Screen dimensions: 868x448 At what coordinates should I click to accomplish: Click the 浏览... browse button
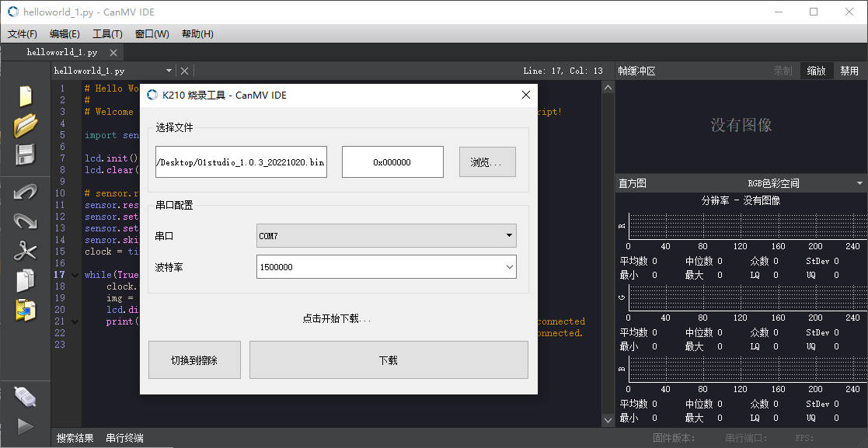pyautogui.click(x=487, y=162)
